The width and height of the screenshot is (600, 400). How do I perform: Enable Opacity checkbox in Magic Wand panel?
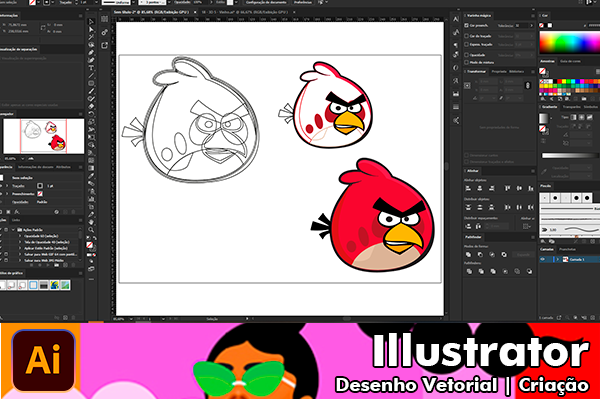[466, 55]
